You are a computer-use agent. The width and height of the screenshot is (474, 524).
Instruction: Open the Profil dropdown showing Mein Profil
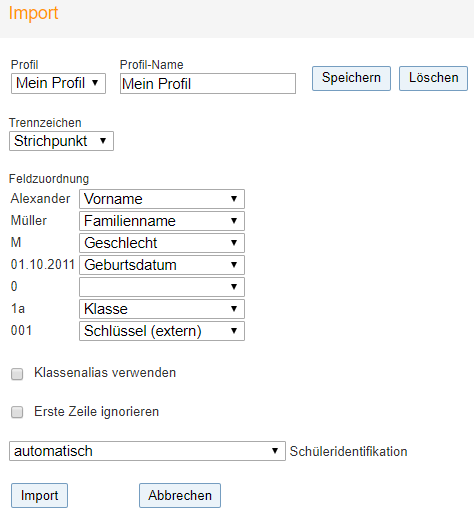coord(58,83)
